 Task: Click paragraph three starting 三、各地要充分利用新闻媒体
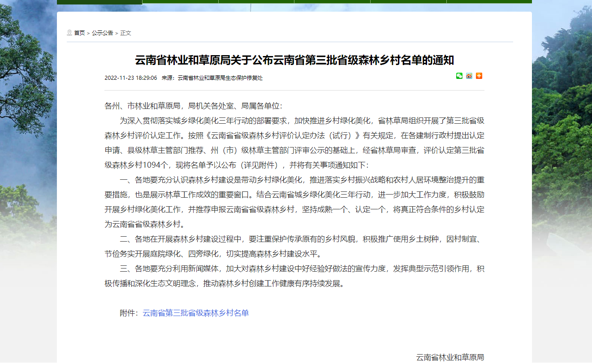(x=294, y=276)
